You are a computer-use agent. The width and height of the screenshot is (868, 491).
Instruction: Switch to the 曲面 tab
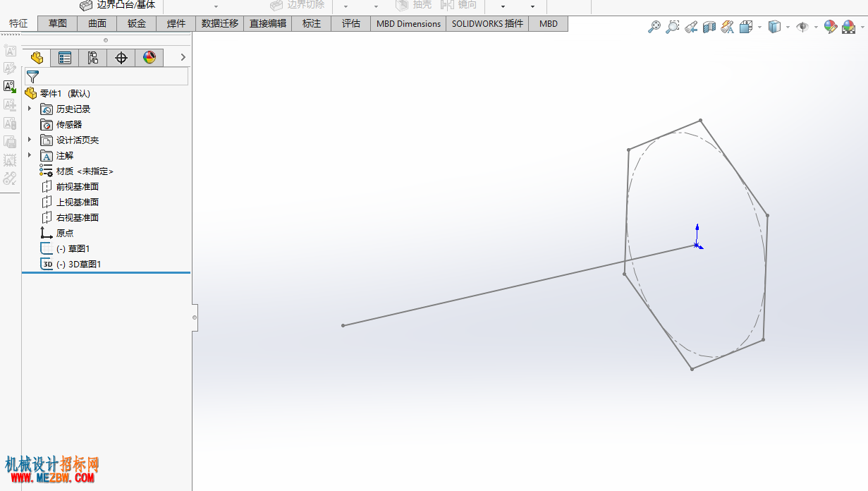[x=97, y=23]
